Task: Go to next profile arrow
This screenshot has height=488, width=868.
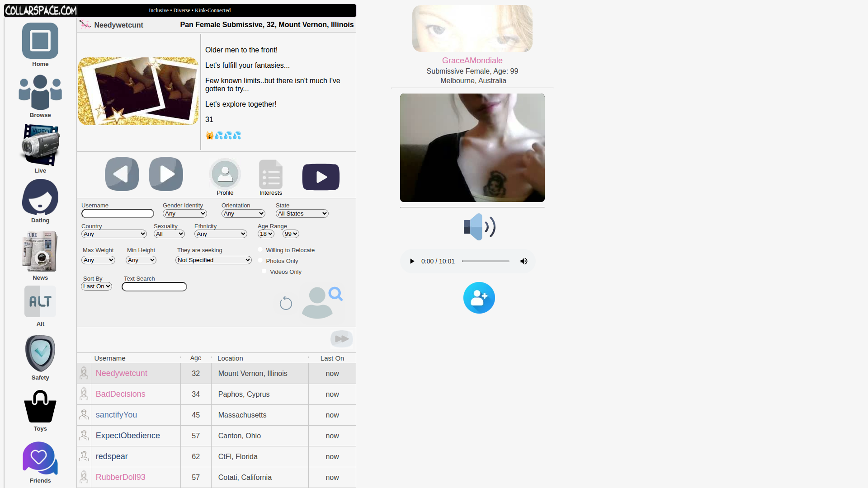Action: [x=166, y=174]
